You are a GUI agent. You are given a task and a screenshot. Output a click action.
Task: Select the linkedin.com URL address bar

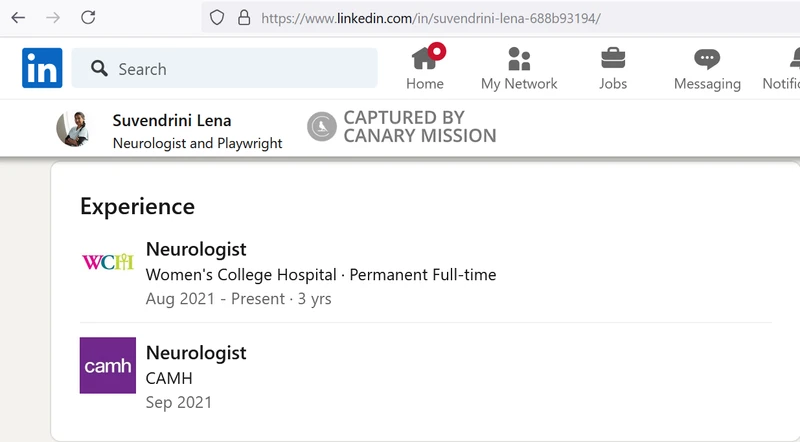[x=500, y=18]
